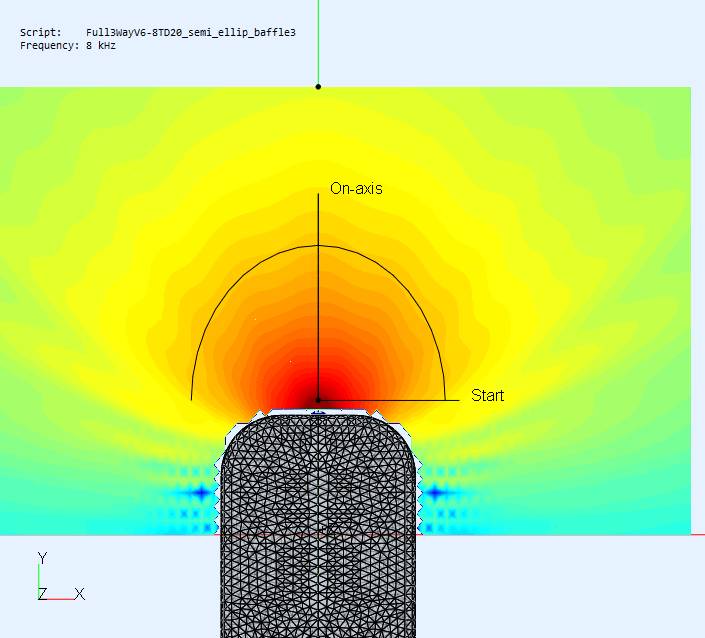Click the 'Start' label
Image resolution: width=705 pixels, height=638 pixels.
[487, 395]
